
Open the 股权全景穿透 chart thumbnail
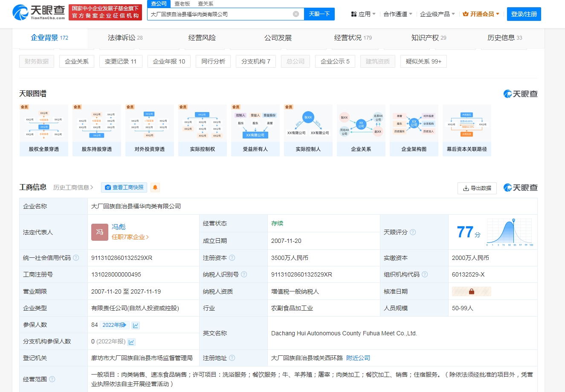pos(44,130)
